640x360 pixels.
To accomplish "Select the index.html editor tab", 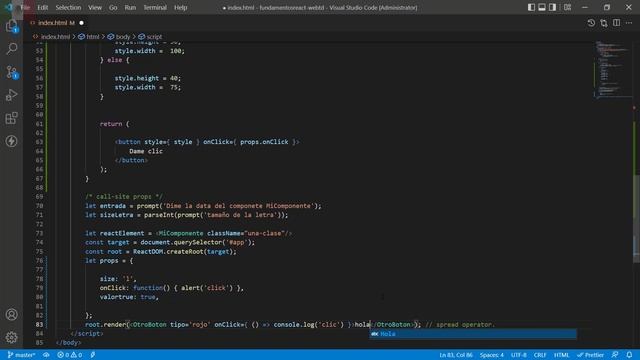I will point(56,23).
